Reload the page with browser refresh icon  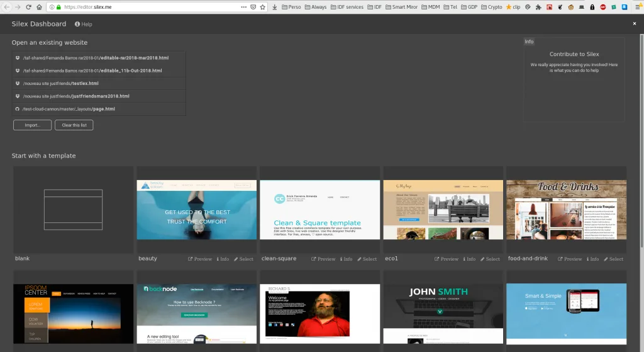pyautogui.click(x=28, y=7)
